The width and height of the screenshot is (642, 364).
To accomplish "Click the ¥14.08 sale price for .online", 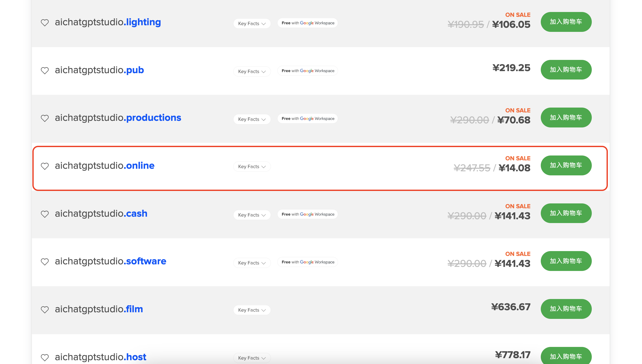I will click(x=514, y=168).
